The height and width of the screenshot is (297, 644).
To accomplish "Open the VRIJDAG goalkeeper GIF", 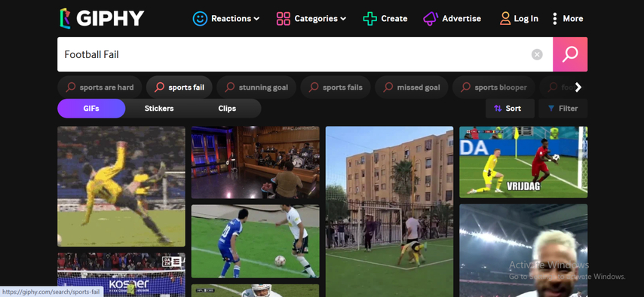I will tap(523, 162).
